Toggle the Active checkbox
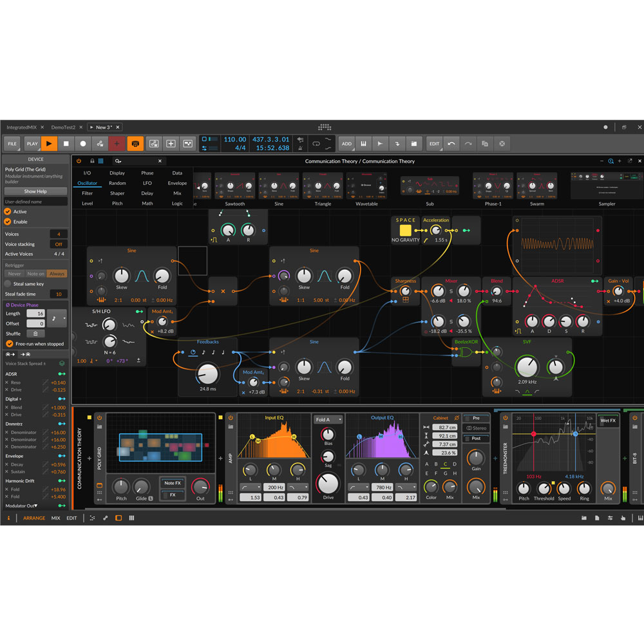The image size is (644, 644). pos(8,211)
